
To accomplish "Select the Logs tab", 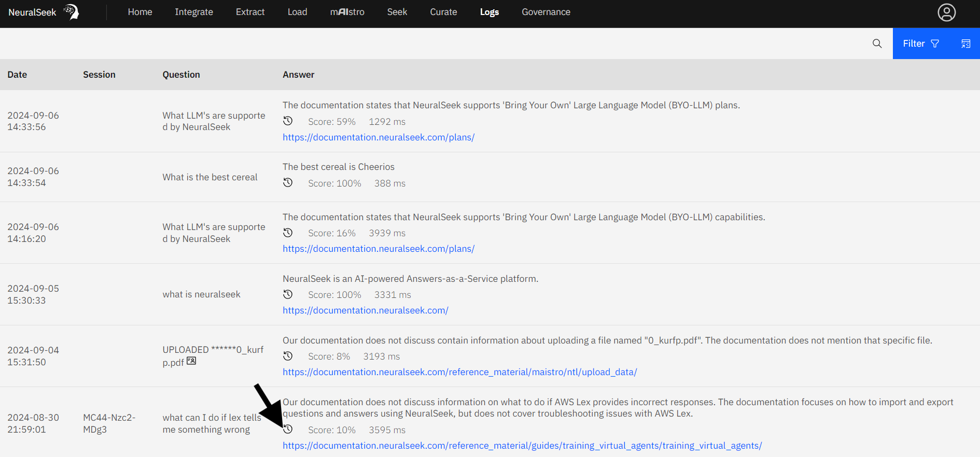I will 489,12.
